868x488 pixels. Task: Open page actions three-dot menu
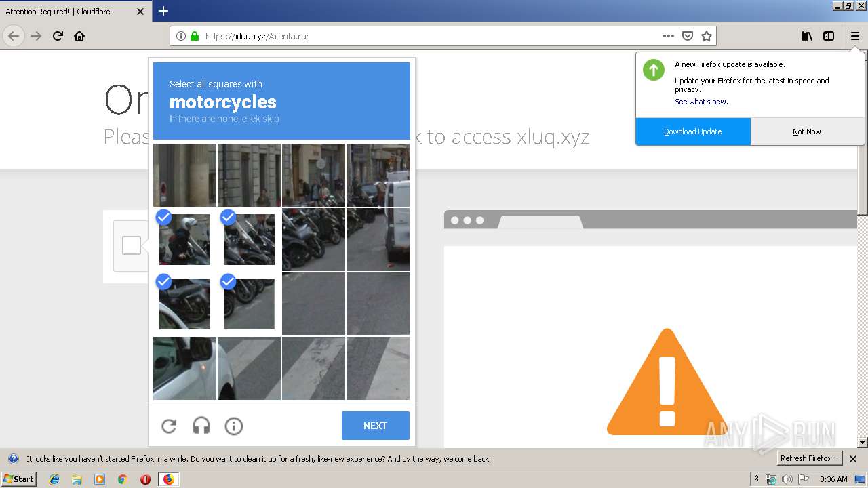point(669,36)
